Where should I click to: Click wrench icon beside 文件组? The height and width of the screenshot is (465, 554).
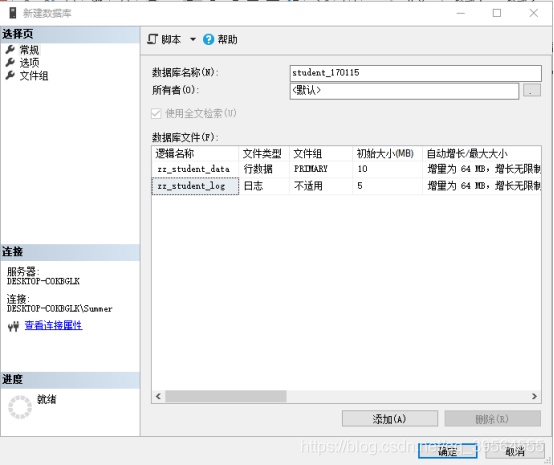[10, 75]
